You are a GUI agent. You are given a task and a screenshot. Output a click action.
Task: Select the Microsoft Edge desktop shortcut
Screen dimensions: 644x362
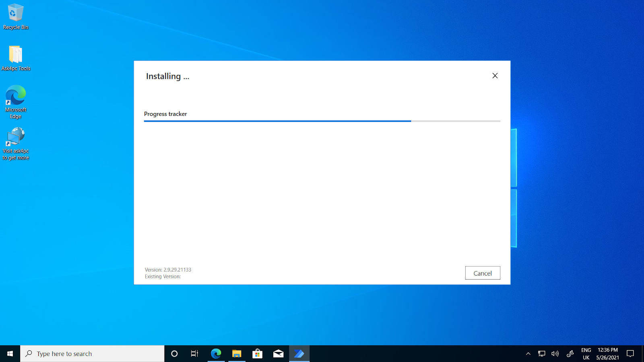[16, 102]
